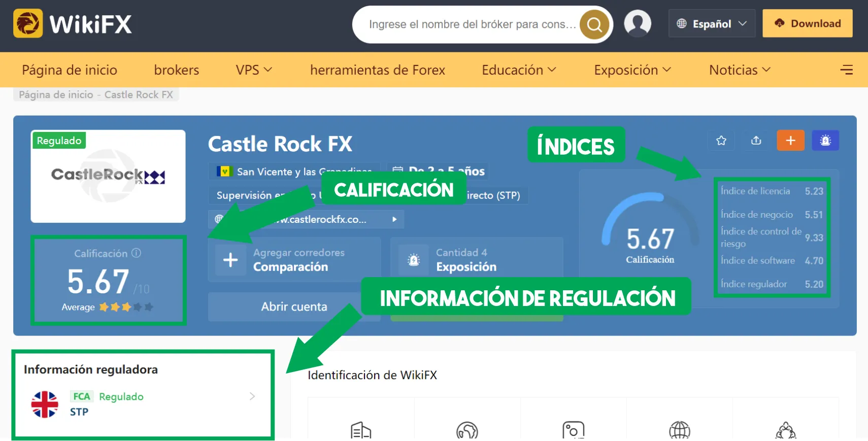Expand the Noticias menu

[x=740, y=70]
